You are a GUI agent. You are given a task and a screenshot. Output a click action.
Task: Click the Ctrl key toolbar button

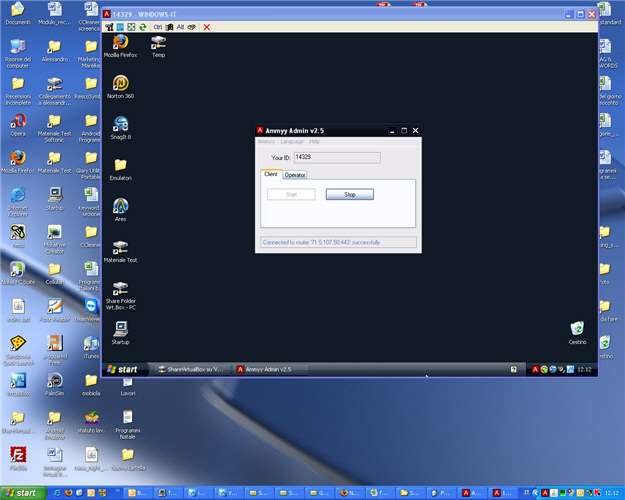click(157, 27)
